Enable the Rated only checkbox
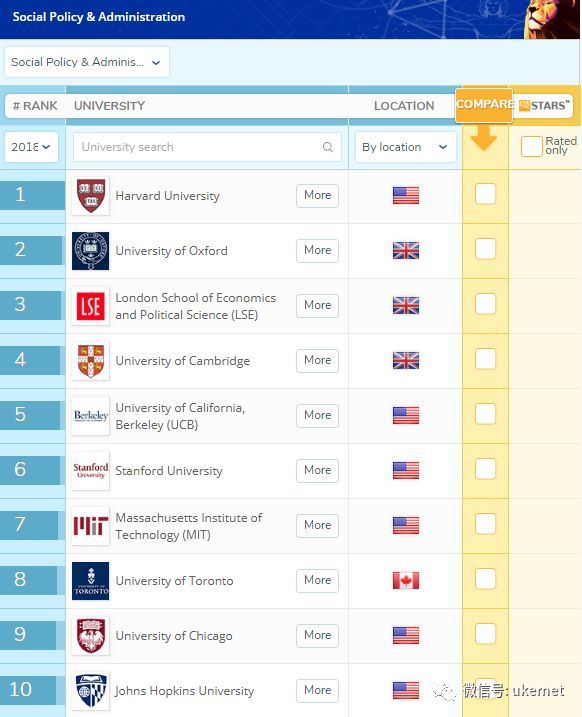Viewport: 582px width, 717px height. click(532, 146)
